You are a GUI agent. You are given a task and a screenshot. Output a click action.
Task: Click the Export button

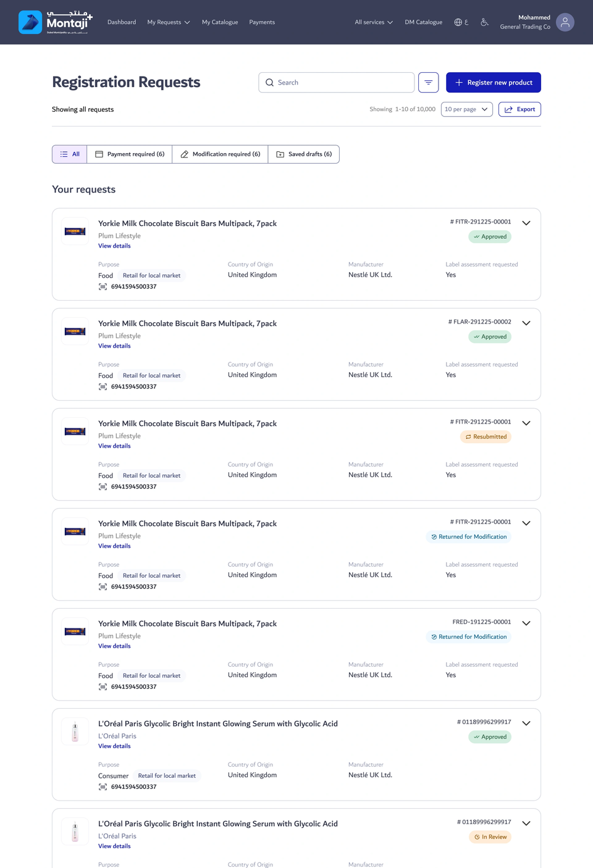tap(519, 109)
